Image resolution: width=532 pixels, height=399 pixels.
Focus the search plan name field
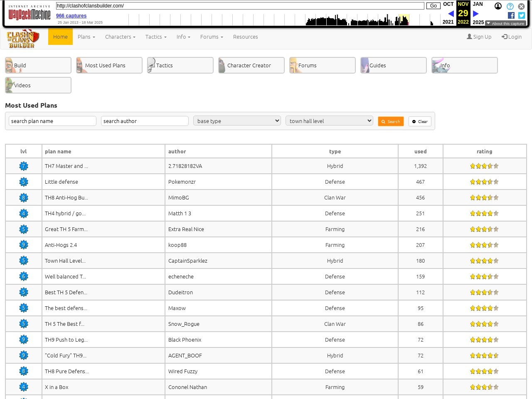[x=52, y=121]
